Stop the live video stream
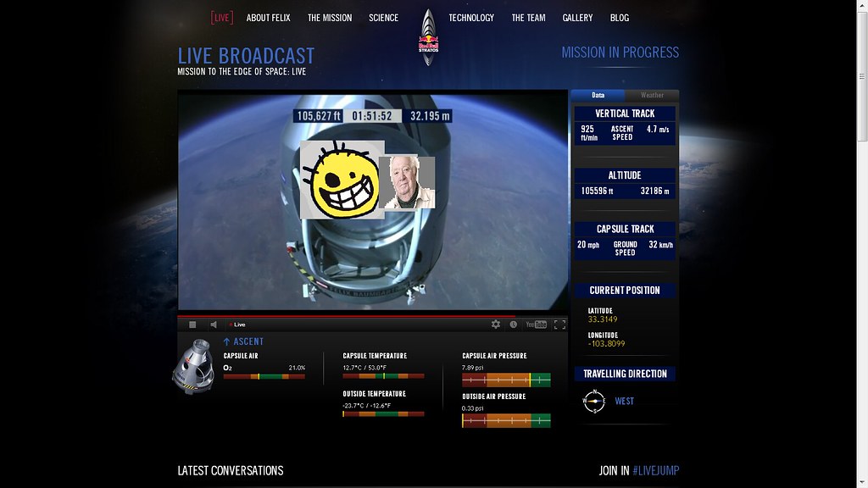Viewport: 868px width, 488px height. pyautogui.click(x=192, y=324)
